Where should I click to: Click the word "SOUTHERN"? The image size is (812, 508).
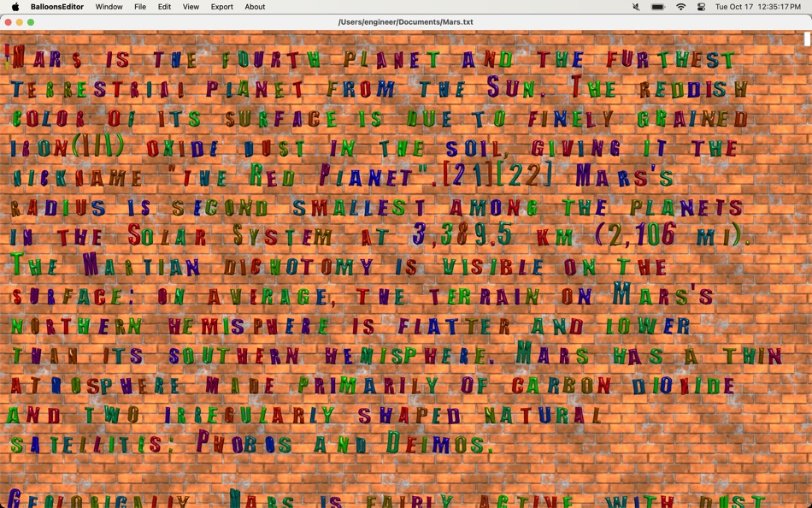(x=234, y=356)
